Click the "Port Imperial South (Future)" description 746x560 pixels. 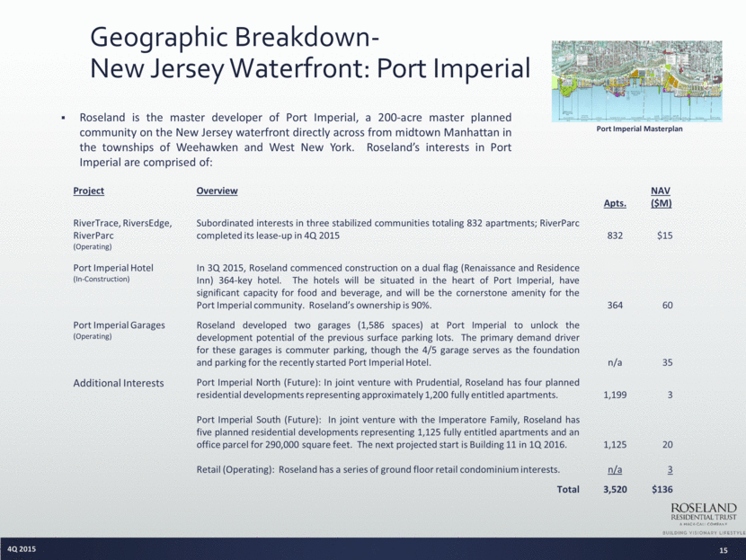pos(387,432)
